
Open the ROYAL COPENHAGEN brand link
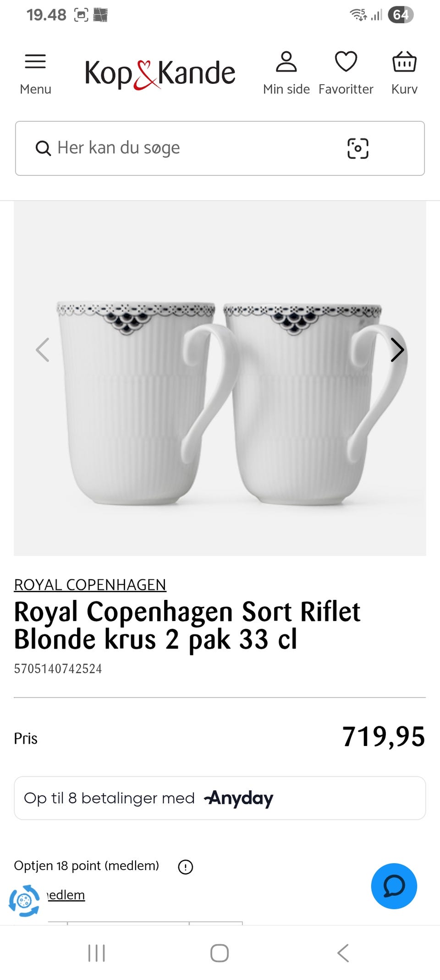point(90,585)
